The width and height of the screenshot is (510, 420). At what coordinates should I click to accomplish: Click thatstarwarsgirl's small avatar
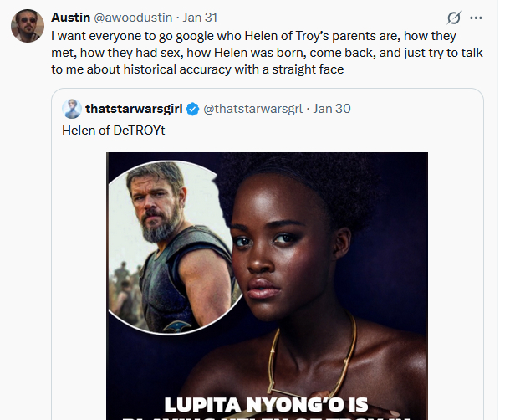coord(72,109)
